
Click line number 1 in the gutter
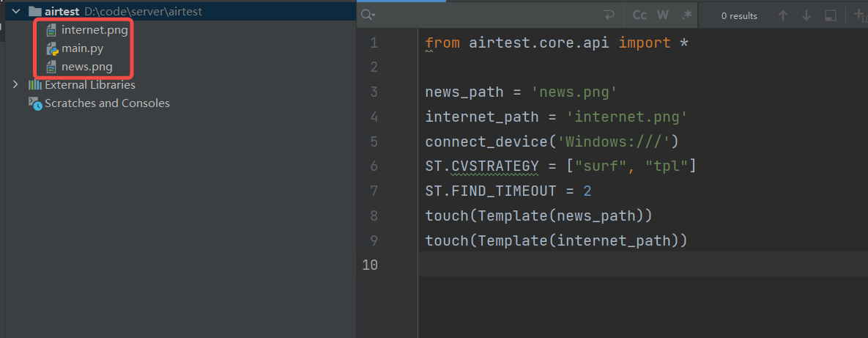click(x=374, y=43)
